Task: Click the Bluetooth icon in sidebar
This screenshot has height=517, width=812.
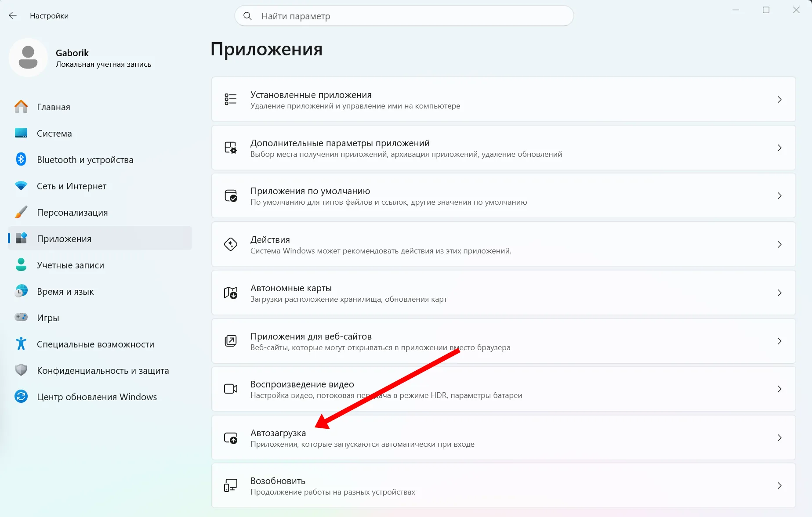Action: tap(21, 159)
